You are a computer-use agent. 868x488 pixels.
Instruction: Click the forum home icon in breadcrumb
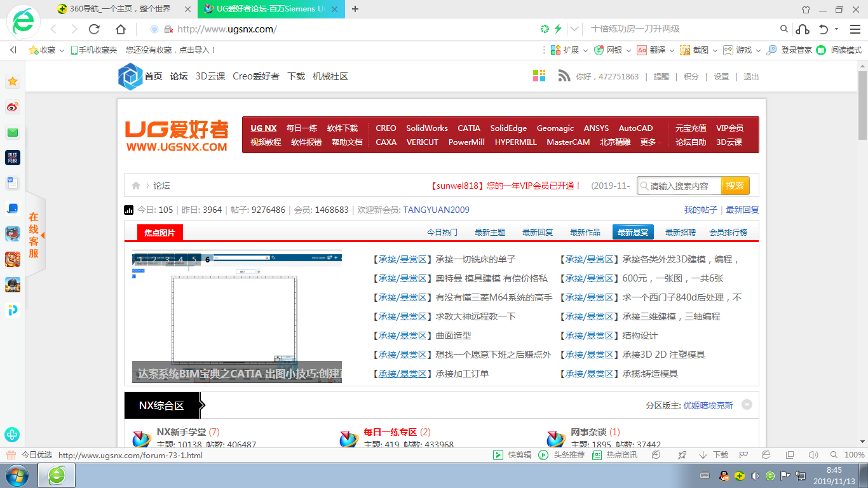pyautogui.click(x=136, y=186)
